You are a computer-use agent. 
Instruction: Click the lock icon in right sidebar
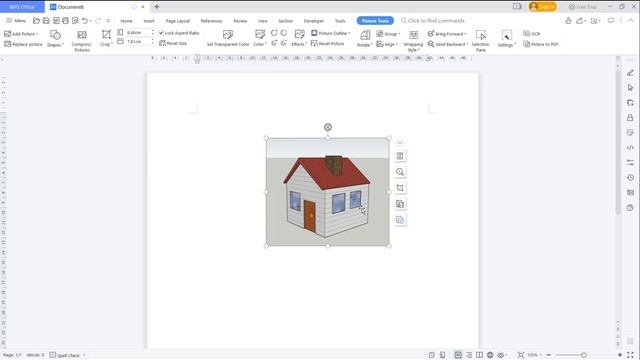pos(630,118)
